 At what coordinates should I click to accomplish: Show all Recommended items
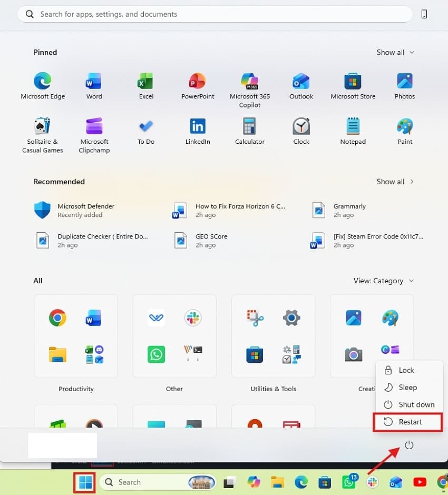pos(395,182)
